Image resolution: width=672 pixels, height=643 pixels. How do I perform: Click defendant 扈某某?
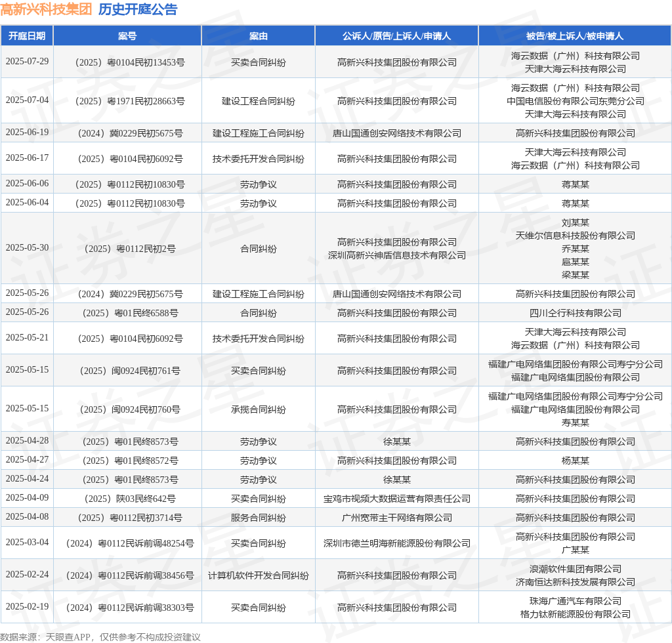(575, 262)
